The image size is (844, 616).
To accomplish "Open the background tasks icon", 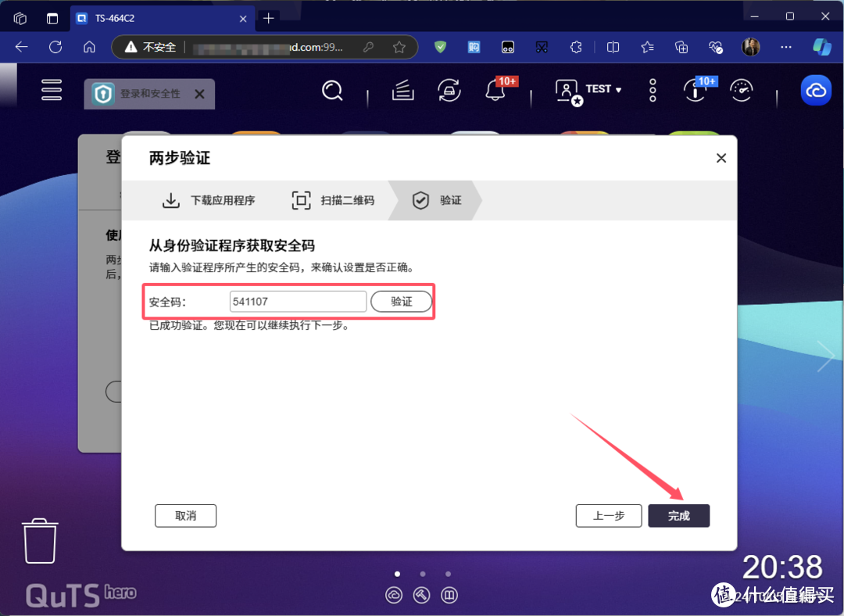I will click(x=449, y=90).
